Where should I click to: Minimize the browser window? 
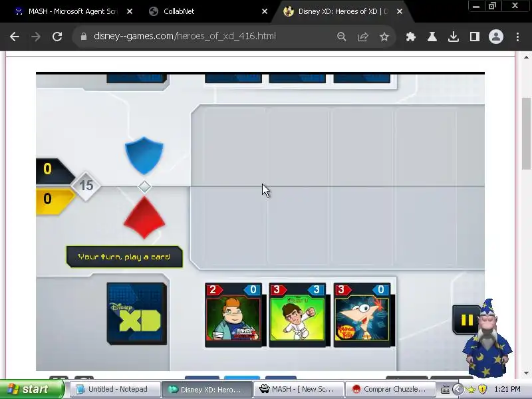(x=476, y=6)
